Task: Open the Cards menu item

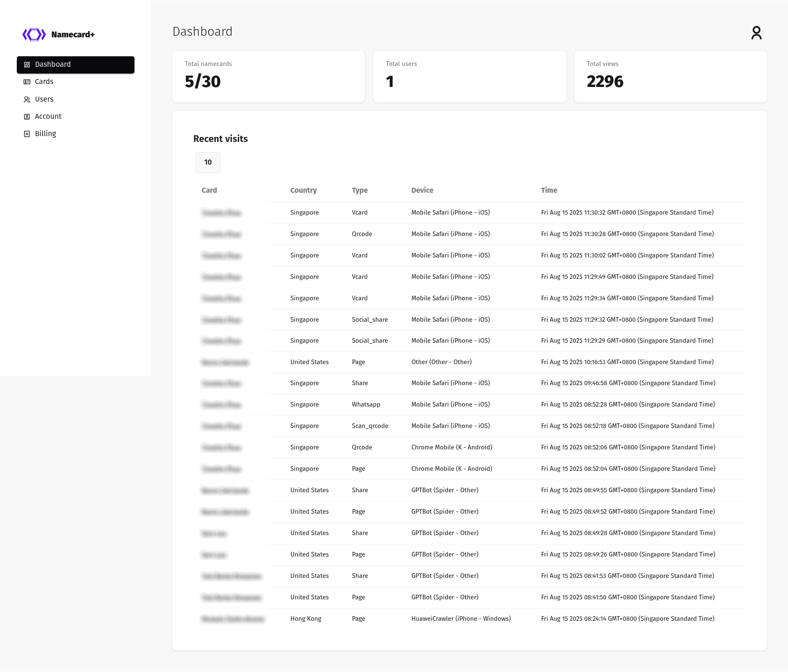Action: click(x=44, y=81)
